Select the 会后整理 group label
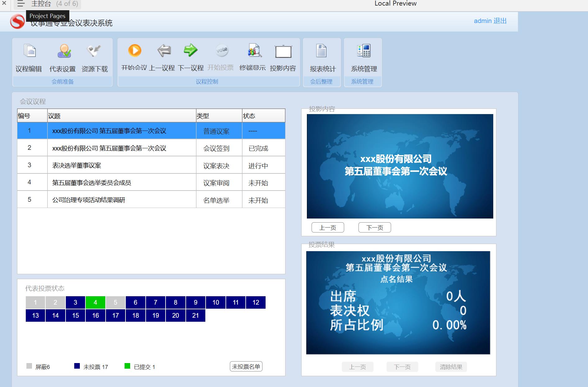Screen dimensions: 588x387 321,81
